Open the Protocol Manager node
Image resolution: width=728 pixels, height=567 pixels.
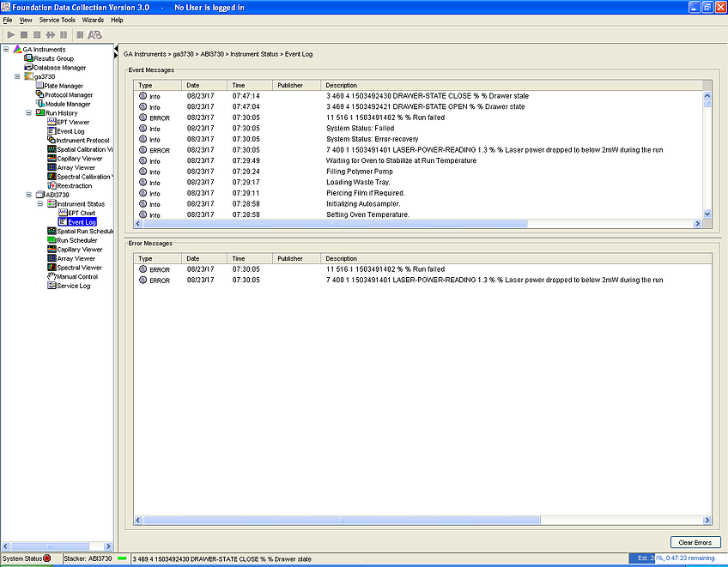coord(68,95)
